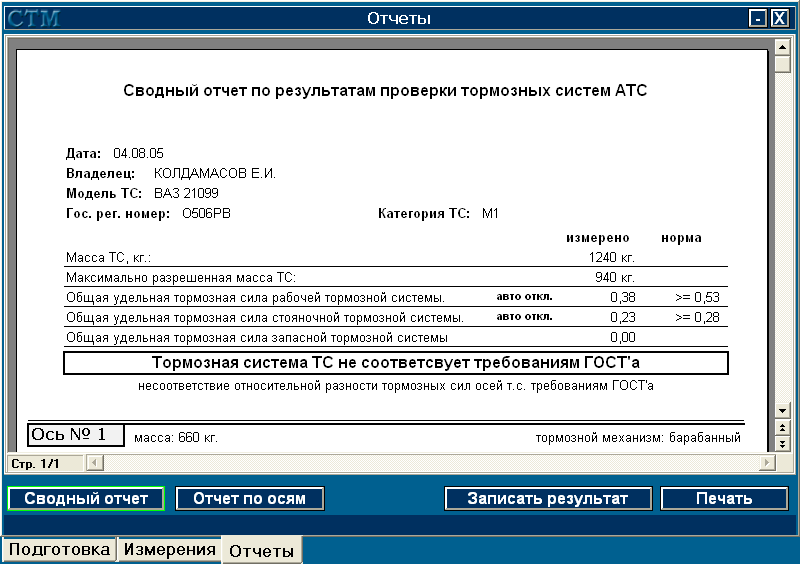Click the horizontal scrollbar left arrow
The image size is (800, 564).
pyautogui.click(x=95, y=463)
